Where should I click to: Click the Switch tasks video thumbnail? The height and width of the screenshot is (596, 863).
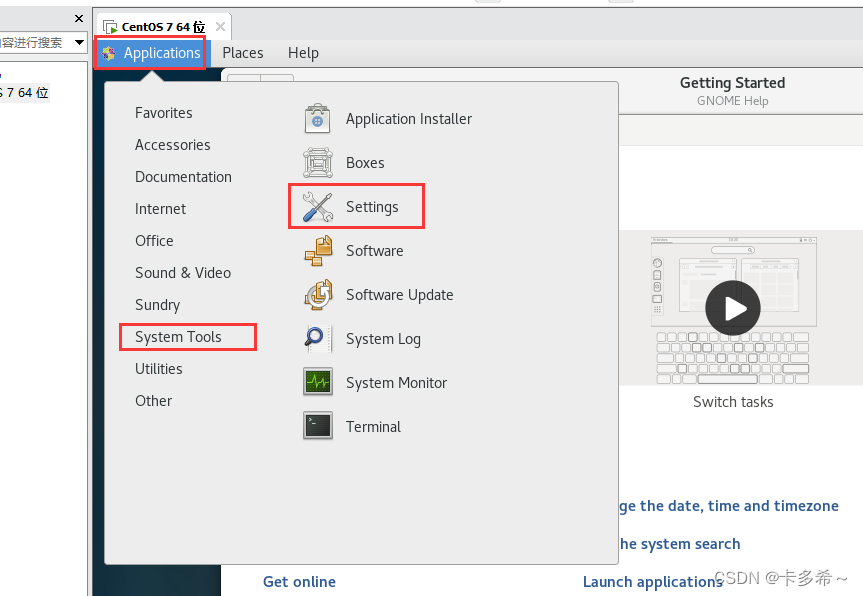734,310
